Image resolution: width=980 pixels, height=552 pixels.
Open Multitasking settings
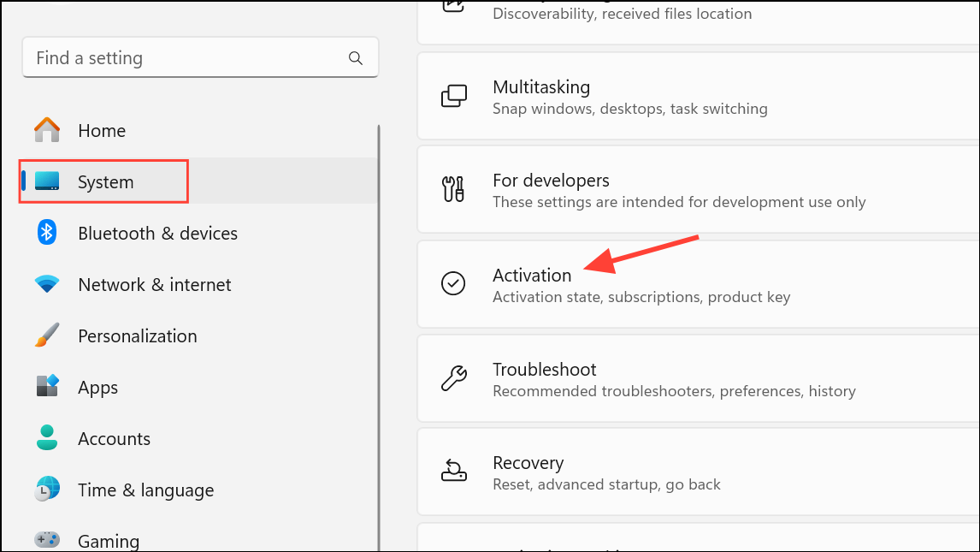pyautogui.click(x=541, y=87)
